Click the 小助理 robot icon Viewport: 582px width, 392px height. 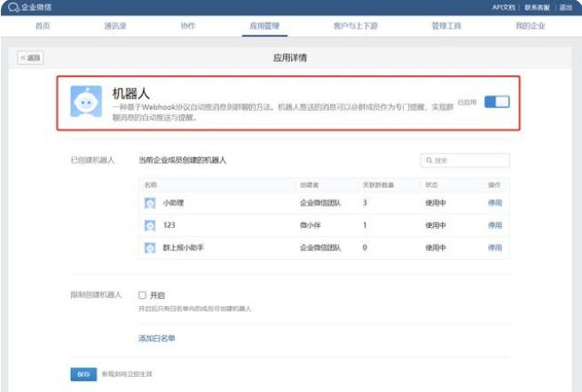pos(150,203)
